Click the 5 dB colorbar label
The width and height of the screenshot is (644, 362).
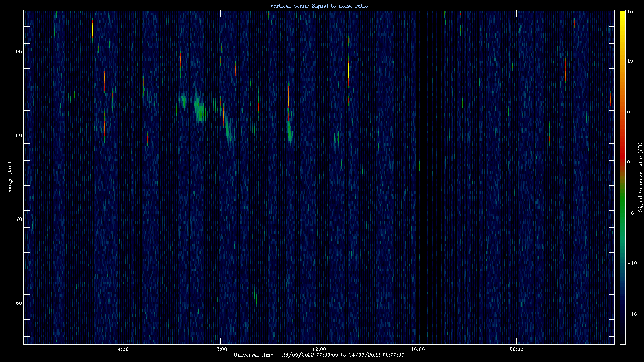coord(629,112)
